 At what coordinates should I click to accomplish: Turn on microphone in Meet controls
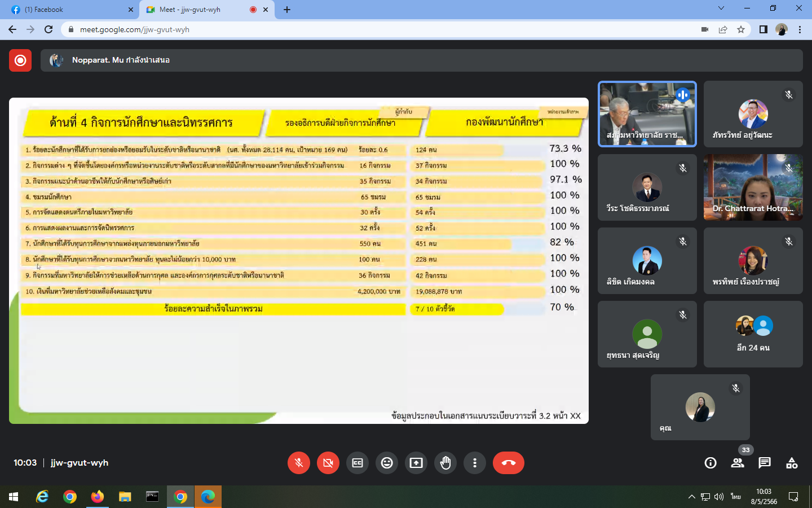[x=299, y=463]
